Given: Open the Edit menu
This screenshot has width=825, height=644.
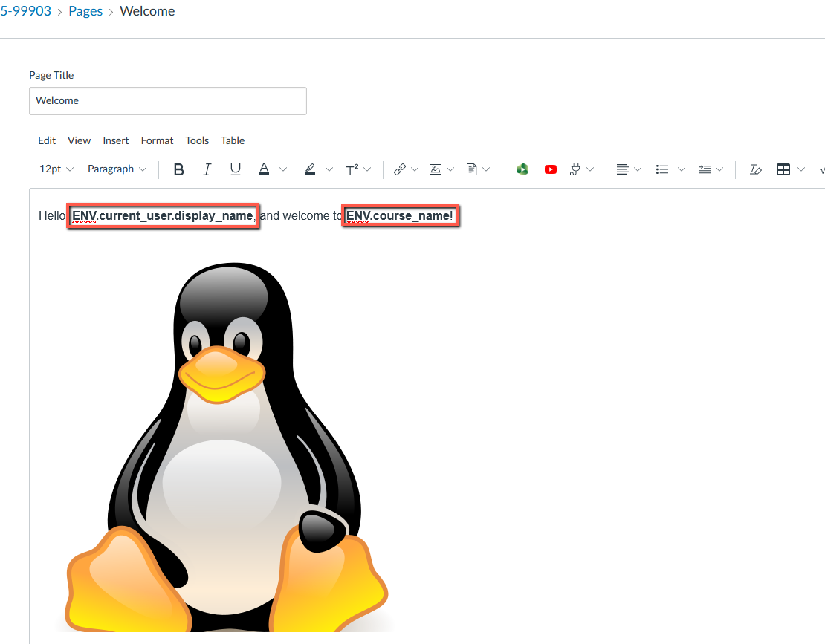Looking at the screenshot, I should pyautogui.click(x=47, y=141).
